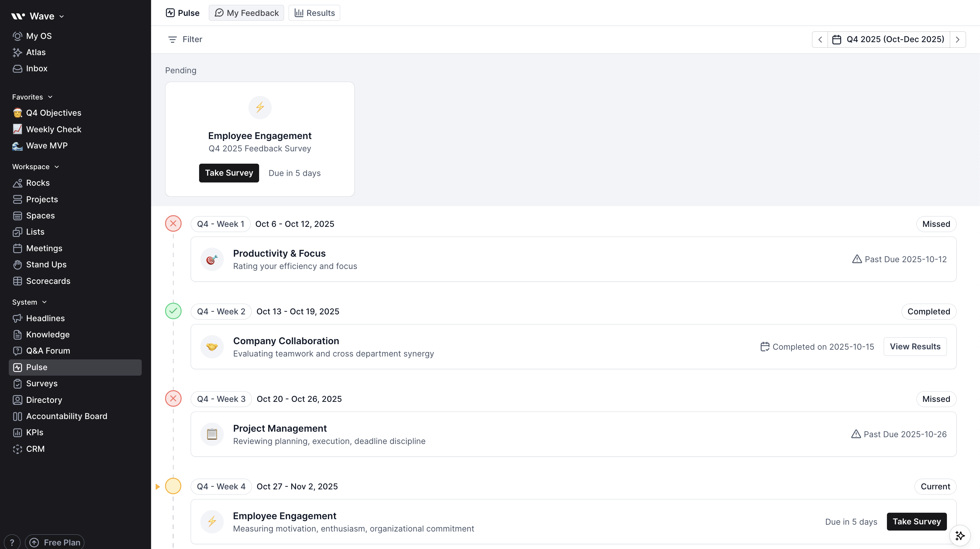
Task: Navigate to Stand Ups in sidebar
Action: pos(46,264)
